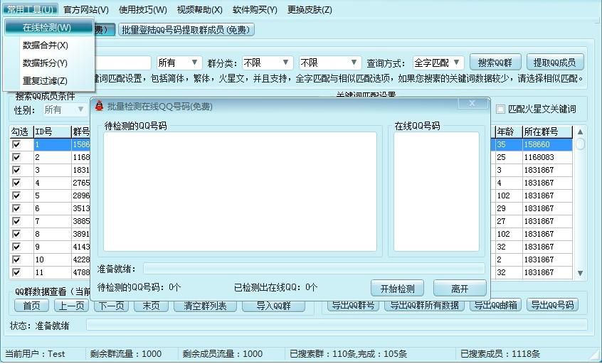Uncheck the checkbox for row ID 11
This screenshot has height=364, width=602.
click(x=16, y=272)
